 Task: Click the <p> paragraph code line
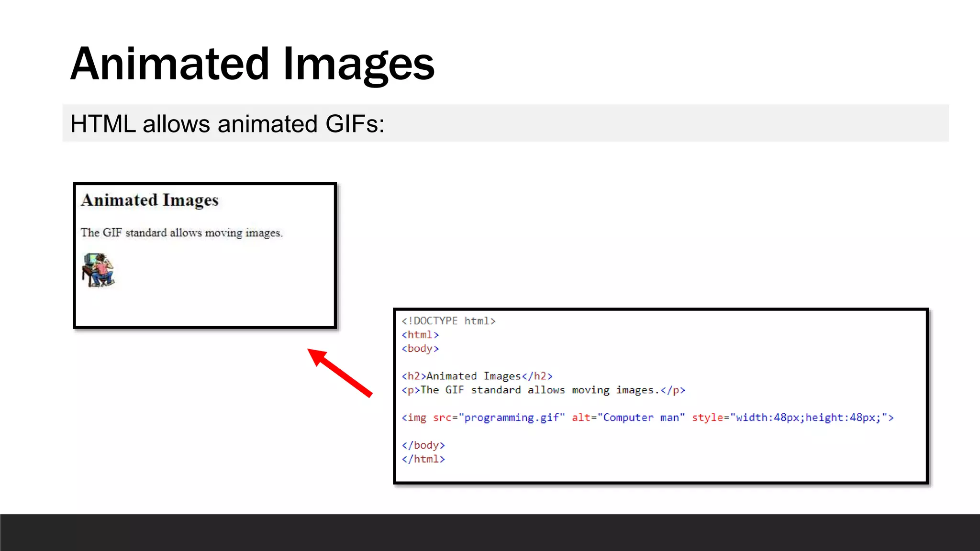pyautogui.click(x=543, y=390)
